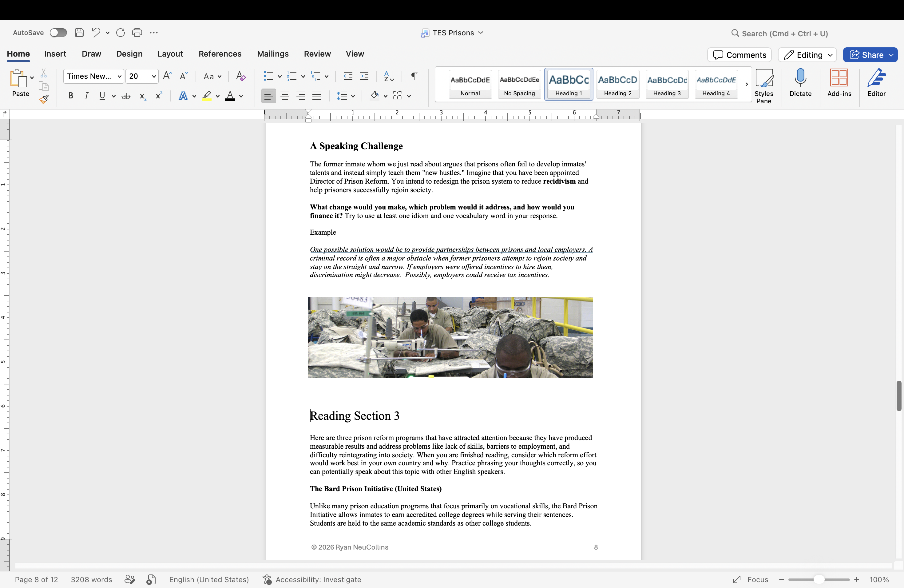Click Accessibility: Investigate in status bar
Viewport: 904px width, 588px height.
[x=312, y=579]
